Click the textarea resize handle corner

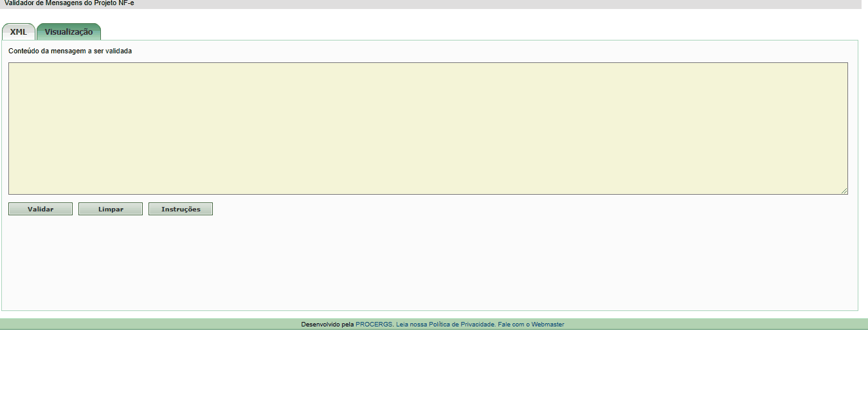click(x=844, y=191)
